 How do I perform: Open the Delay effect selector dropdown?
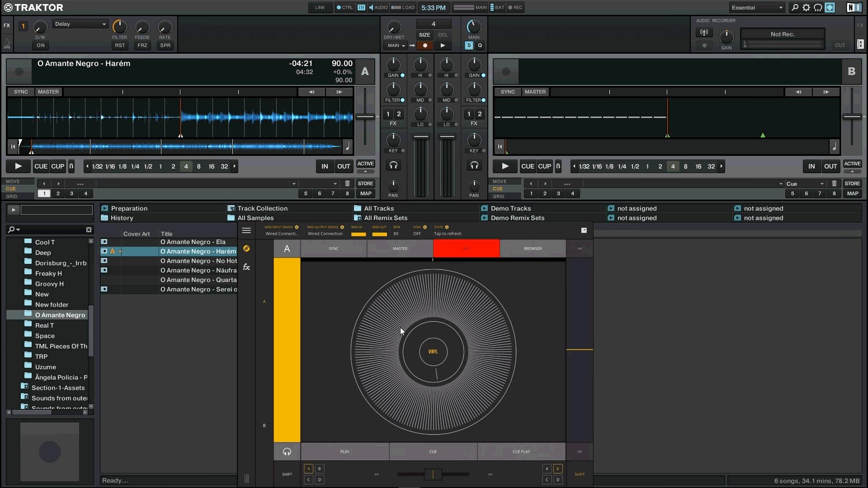click(80, 24)
